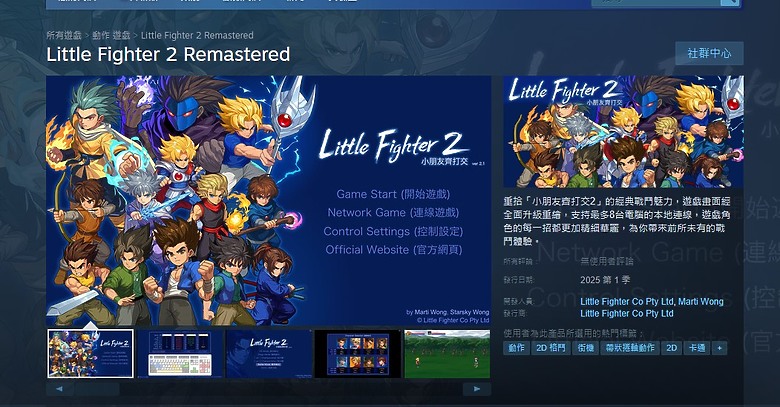
Task: Click the 動作 tag
Action: click(x=516, y=348)
